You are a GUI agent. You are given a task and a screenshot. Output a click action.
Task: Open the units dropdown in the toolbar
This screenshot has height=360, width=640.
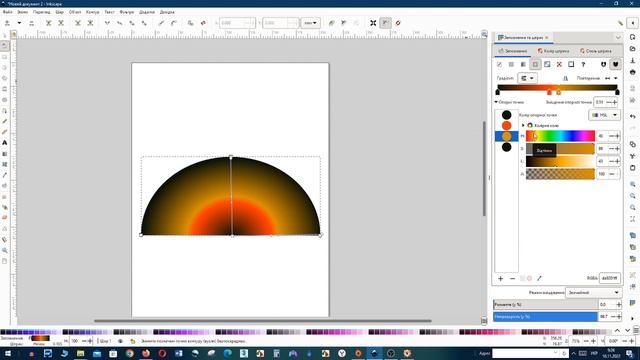[310, 23]
